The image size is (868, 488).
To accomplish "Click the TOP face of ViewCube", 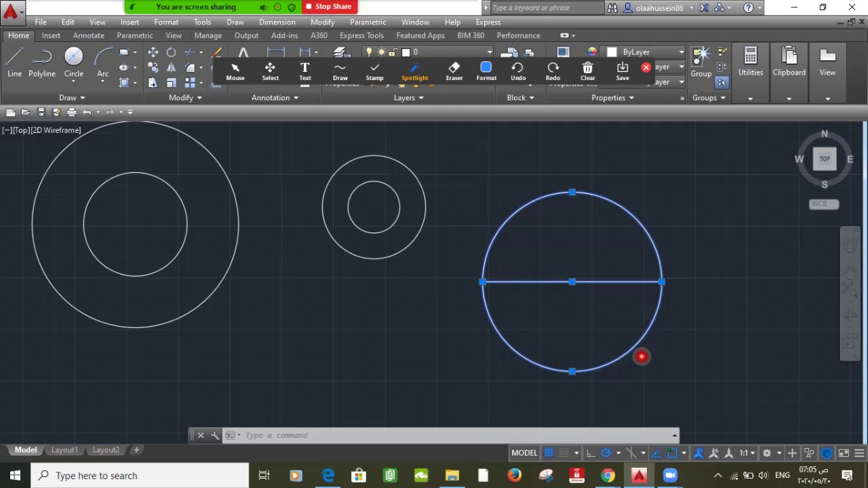I will [825, 159].
